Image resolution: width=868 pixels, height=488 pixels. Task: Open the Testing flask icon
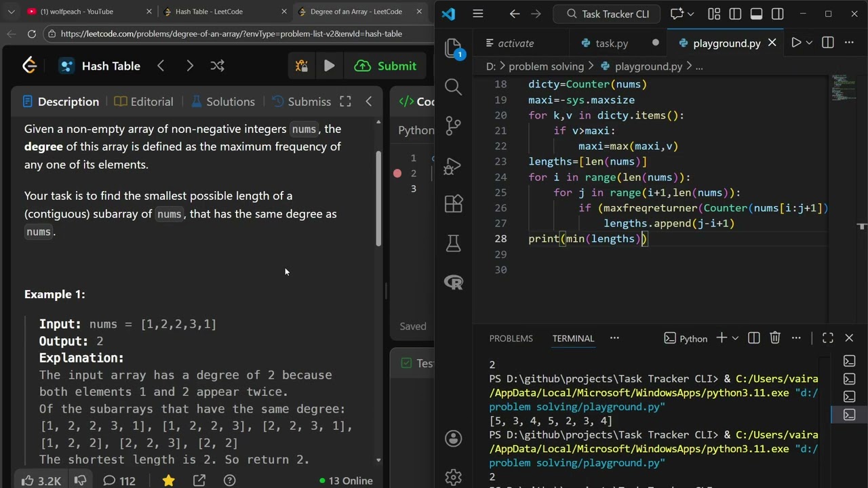(453, 243)
